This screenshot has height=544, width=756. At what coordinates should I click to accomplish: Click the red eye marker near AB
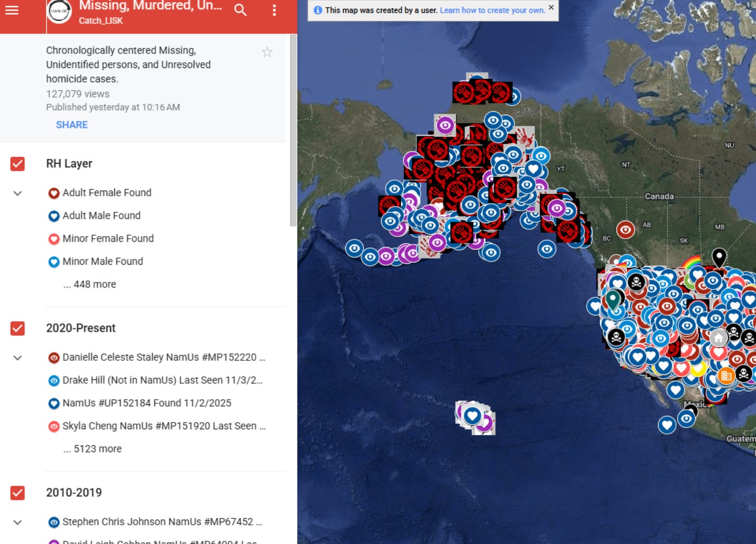point(626,229)
